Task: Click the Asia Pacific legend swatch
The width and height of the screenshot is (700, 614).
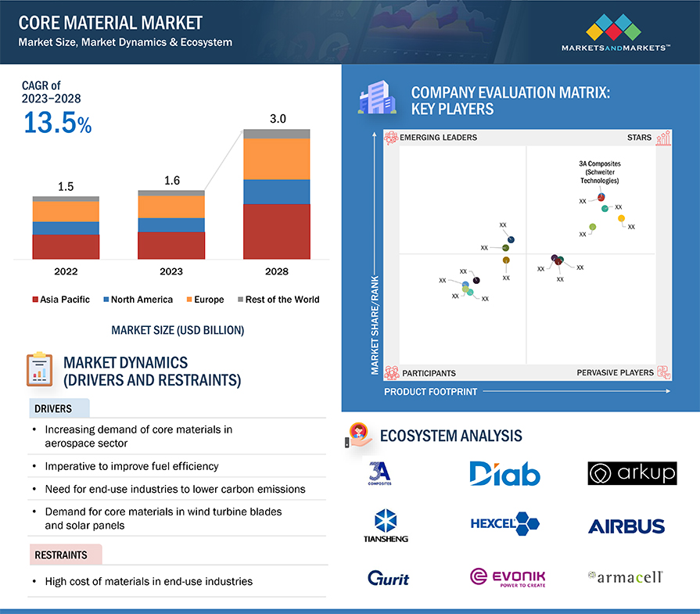Action: pyautogui.click(x=34, y=300)
